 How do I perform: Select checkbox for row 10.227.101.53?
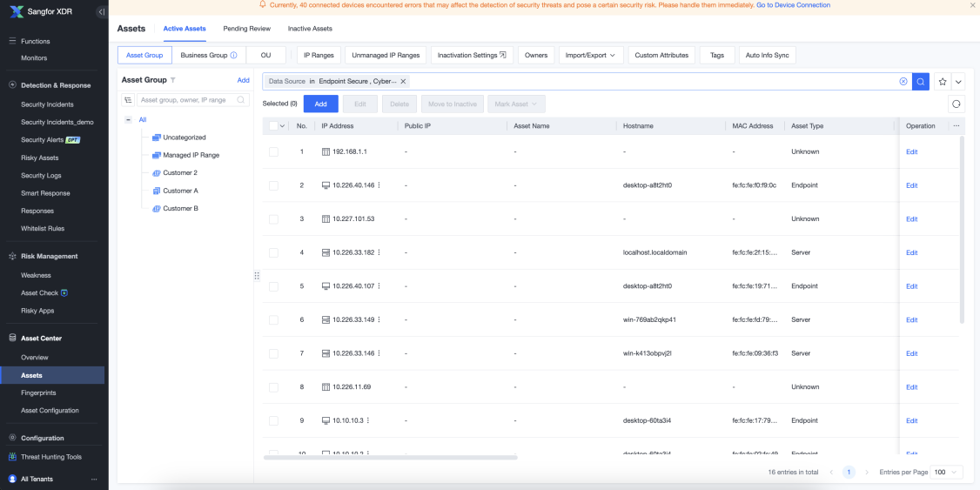(274, 218)
